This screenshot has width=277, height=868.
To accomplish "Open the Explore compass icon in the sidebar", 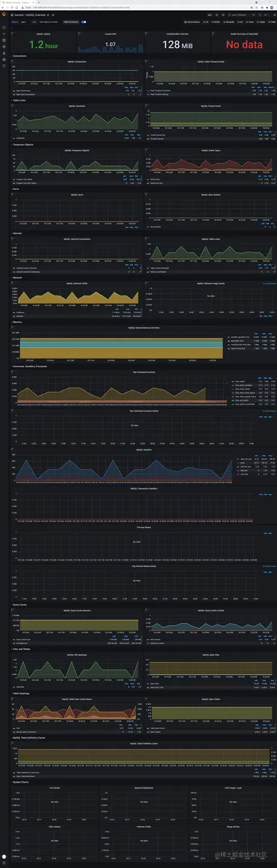I will click(4, 47).
